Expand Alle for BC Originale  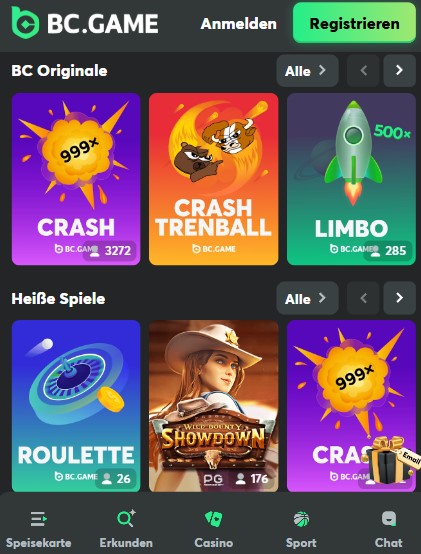point(307,71)
